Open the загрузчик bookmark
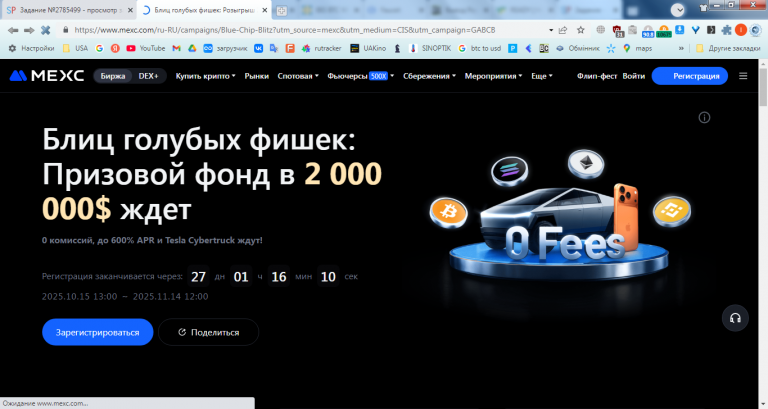Image resolution: width=768 pixels, height=409 pixels. 225,48
